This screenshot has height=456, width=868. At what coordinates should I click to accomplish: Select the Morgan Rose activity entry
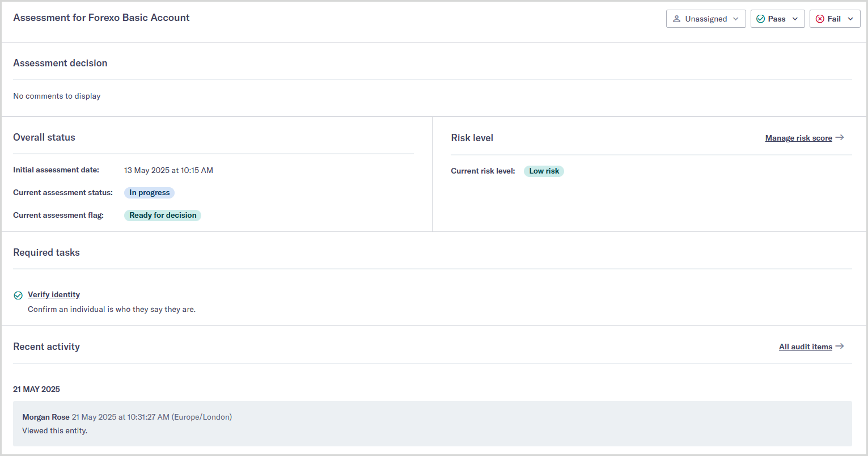(432, 423)
